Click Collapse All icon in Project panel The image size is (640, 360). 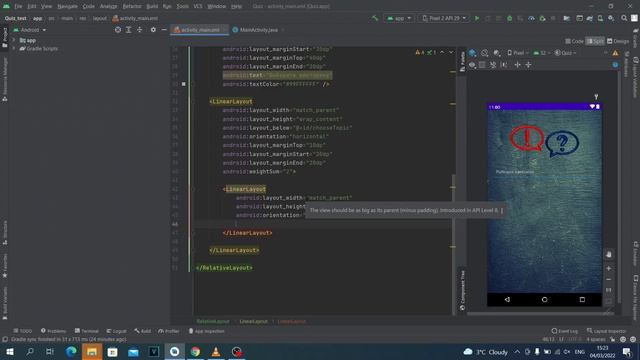[x=140, y=30]
